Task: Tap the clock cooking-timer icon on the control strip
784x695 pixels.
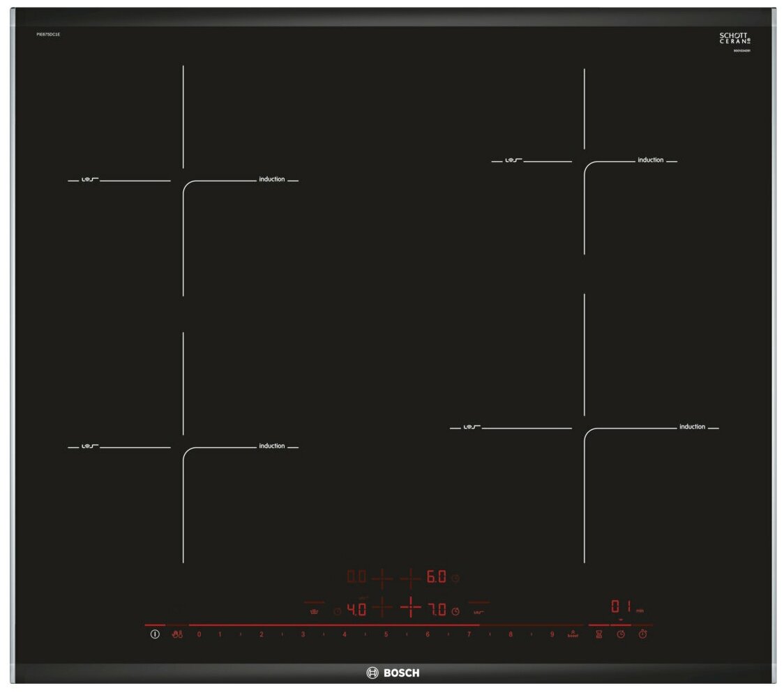Action: (x=621, y=634)
